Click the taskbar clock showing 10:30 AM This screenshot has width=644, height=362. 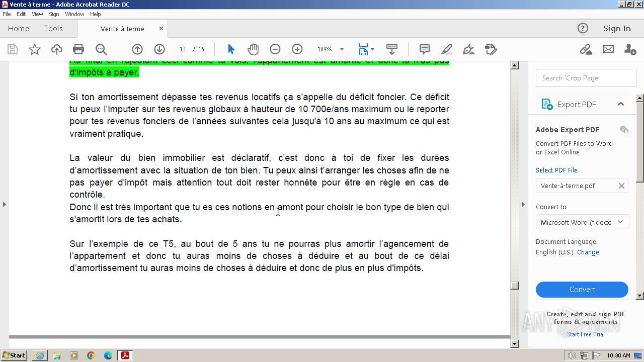coord(618,355)
